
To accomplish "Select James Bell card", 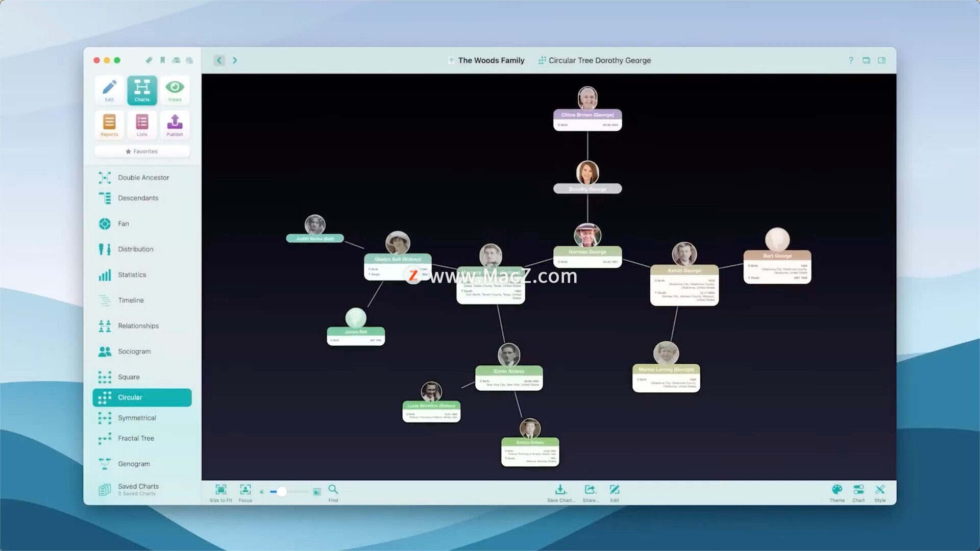I will [356, 337].
